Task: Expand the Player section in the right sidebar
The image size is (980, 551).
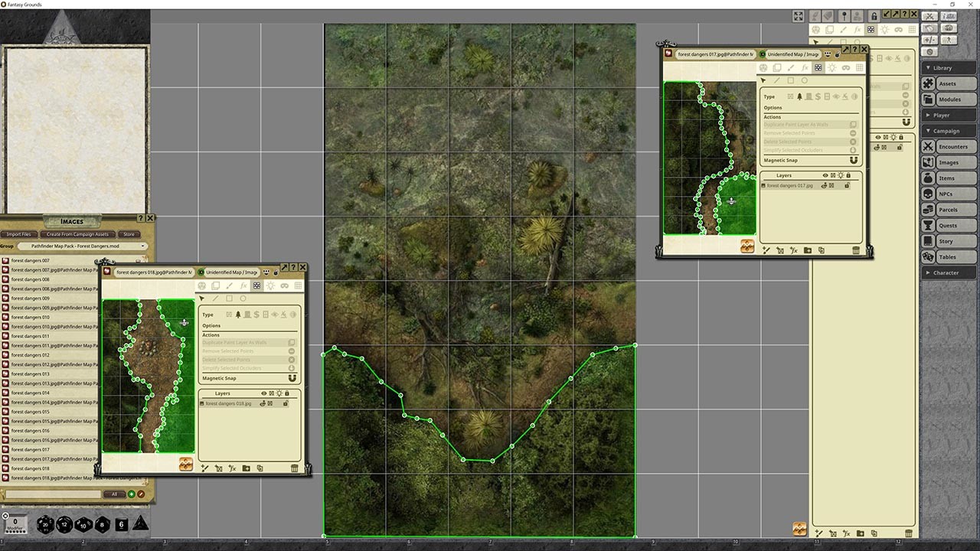Action: [x=948, y=115]
